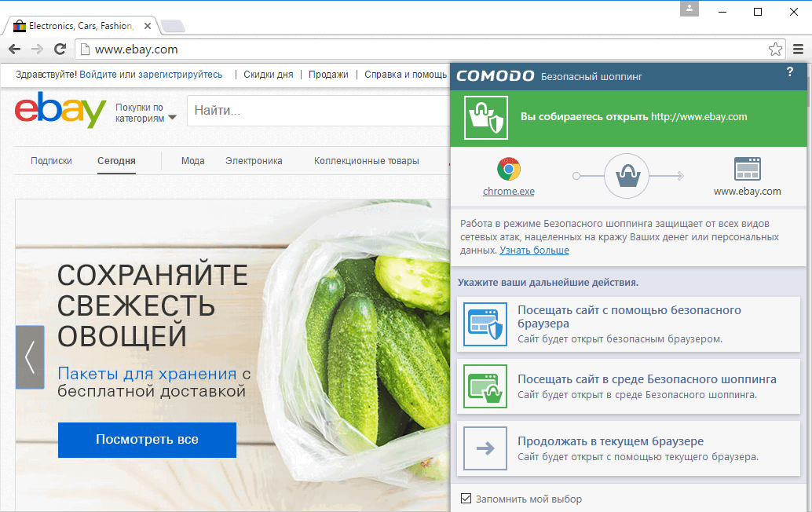Open a new browser tab
Image resolution: width=812 pixels, height=512 pixels.
coord(173,26)
